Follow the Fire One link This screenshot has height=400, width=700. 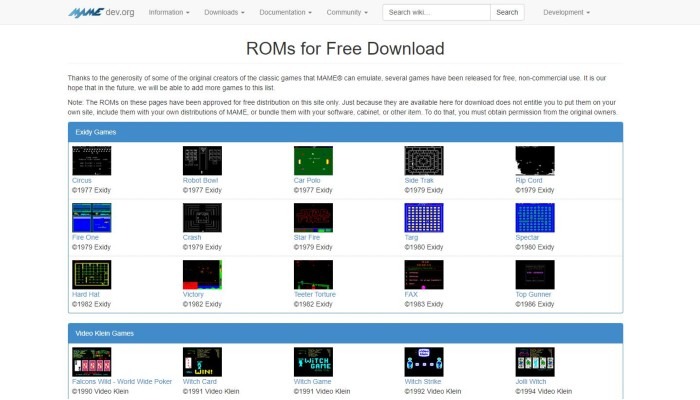coord(85,238)
